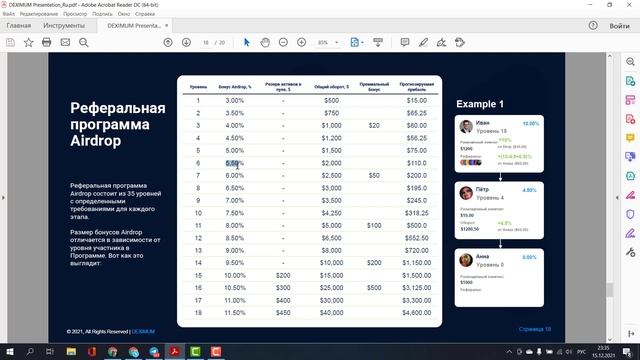
Task: Click the expand pane icon at sidebar bottom
Action: (x=631, y=334)
